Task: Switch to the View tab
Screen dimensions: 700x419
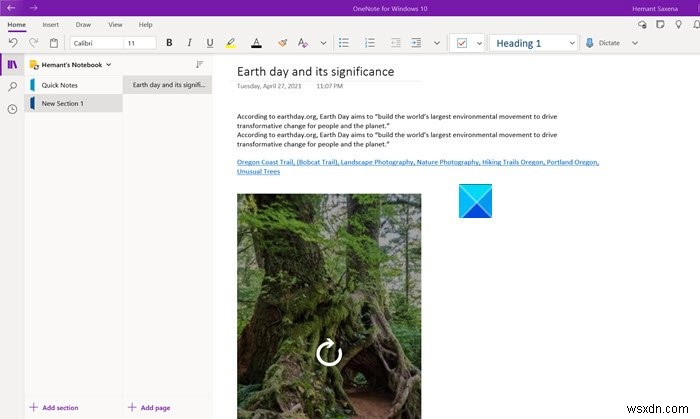Action: click(115, 25)
